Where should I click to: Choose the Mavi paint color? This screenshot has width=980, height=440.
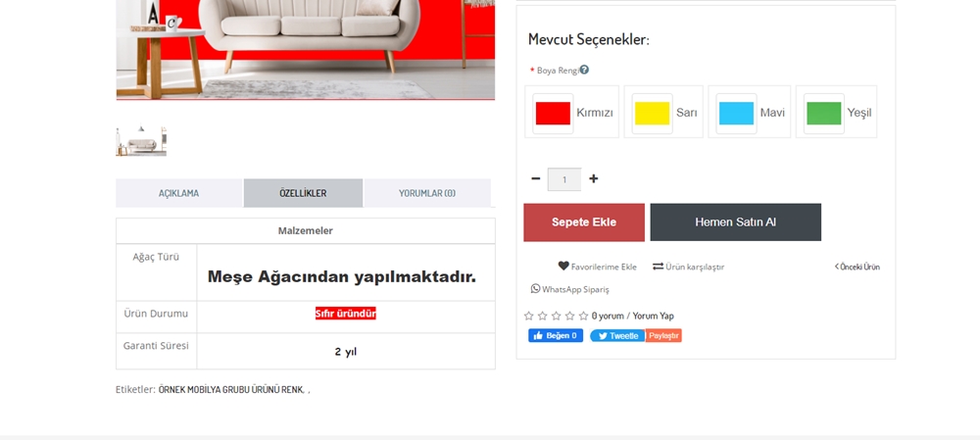click(x=750, y=112)
